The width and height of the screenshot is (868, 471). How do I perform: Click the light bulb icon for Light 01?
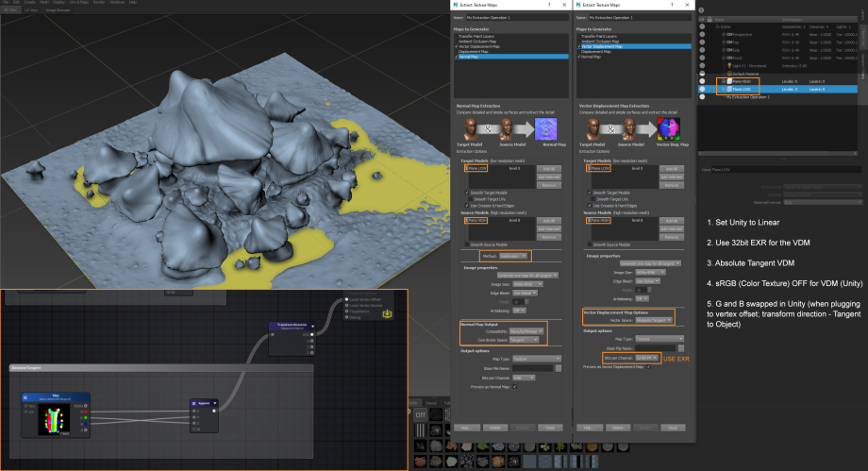(729, 65)
